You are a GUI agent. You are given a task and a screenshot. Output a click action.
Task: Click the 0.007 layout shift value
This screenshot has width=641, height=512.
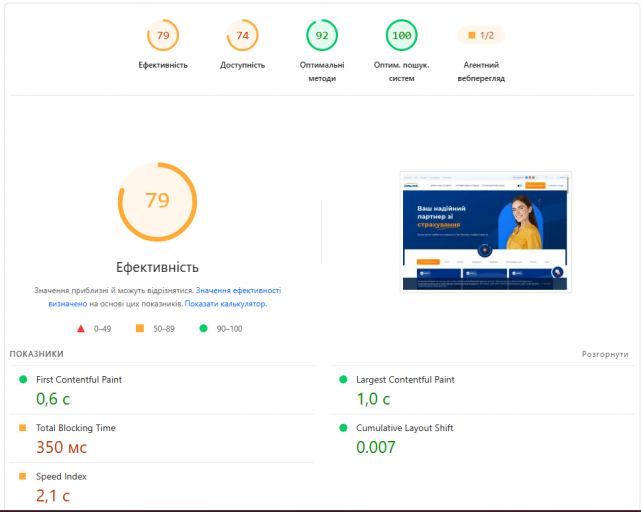pyautogui.click(x=376, y=447)
